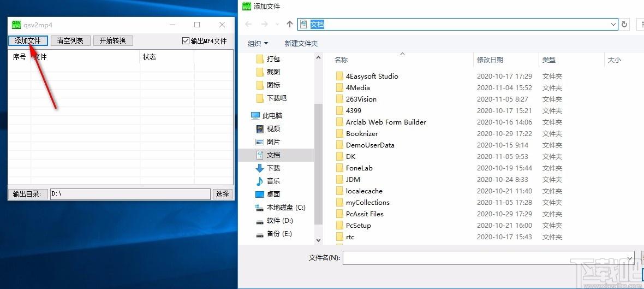Click the 添加文件 dialog title icon
644x289 pixels.
tap(246, 6)
